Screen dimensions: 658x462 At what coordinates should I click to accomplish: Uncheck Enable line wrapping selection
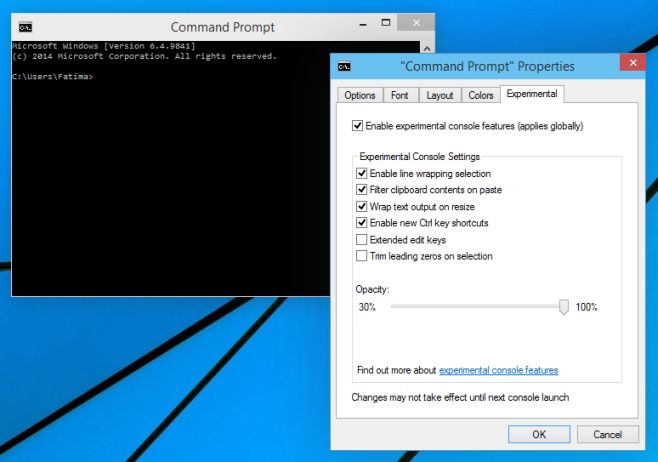[x=361, y=173]
